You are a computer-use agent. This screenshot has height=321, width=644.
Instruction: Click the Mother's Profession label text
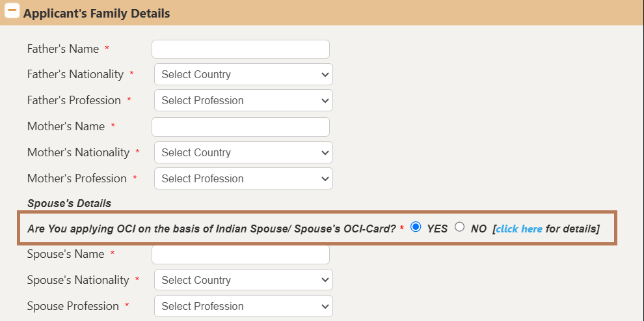click(x=77, y=178)
